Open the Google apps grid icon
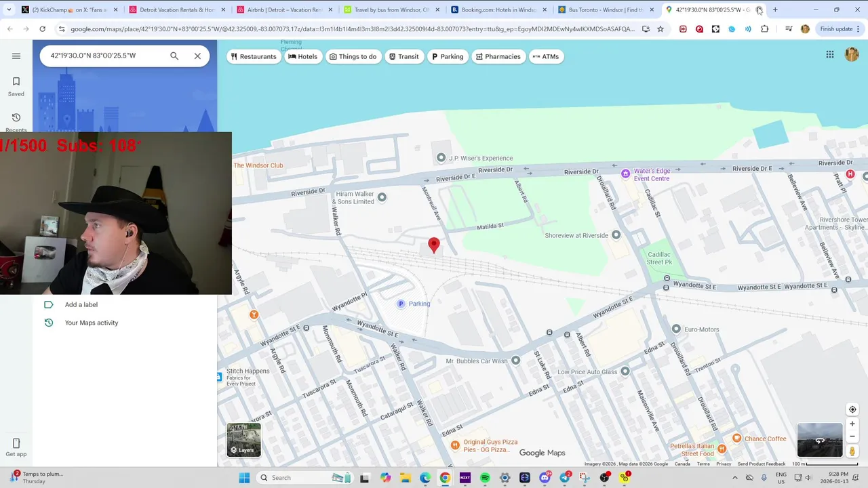Viewport: 868px width, 488px height. click(830, 55)
